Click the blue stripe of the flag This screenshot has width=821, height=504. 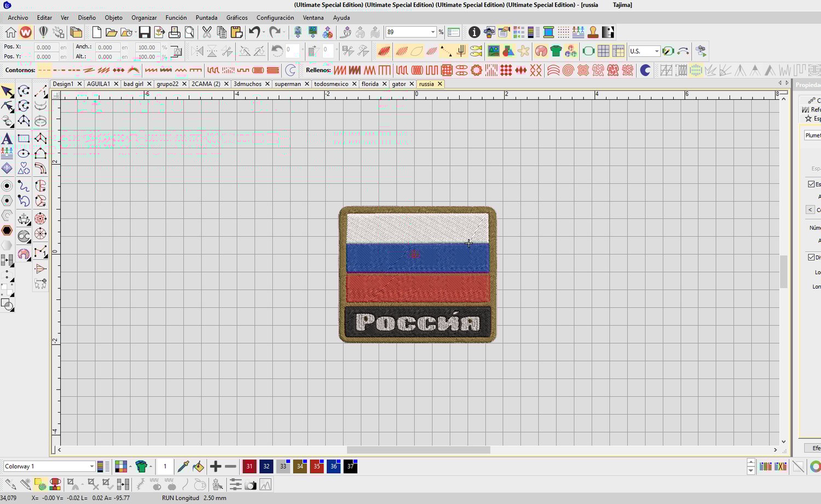point(418,258)
